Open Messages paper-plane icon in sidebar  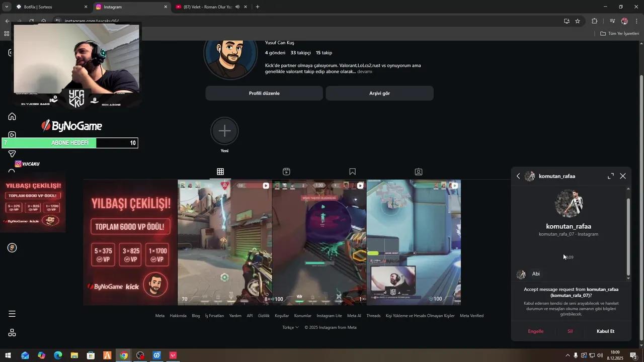tap(12, 154)
